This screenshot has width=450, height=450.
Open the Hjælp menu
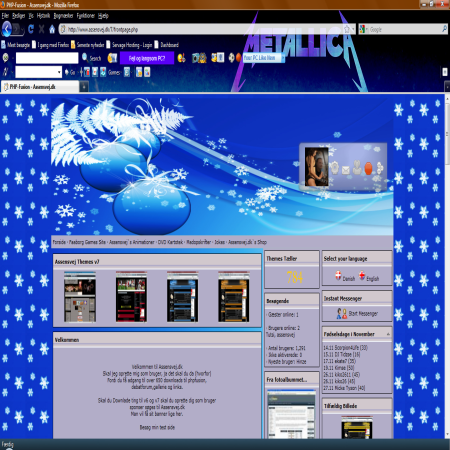pyautogui.click(x=103, y=15)
